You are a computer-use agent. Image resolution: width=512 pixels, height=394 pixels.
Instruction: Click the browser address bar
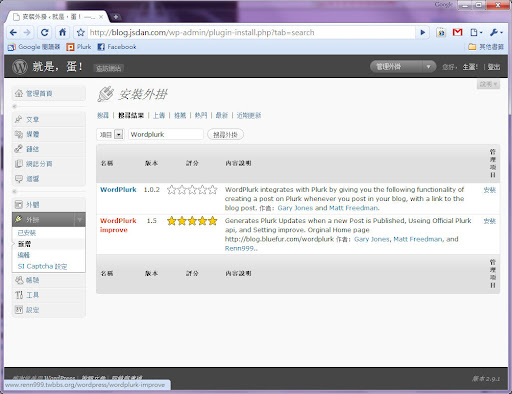pyautogui.click(x=252, y=32)
